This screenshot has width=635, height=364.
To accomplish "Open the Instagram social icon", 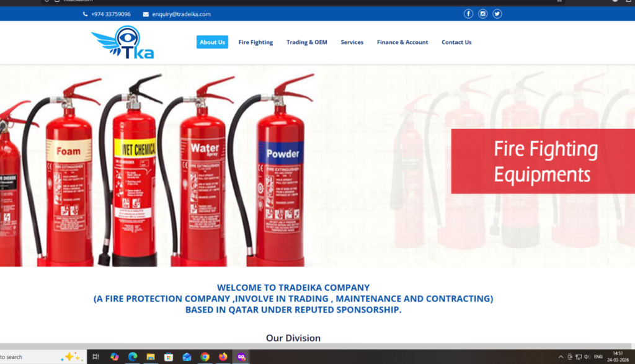I will click(482, 14).
